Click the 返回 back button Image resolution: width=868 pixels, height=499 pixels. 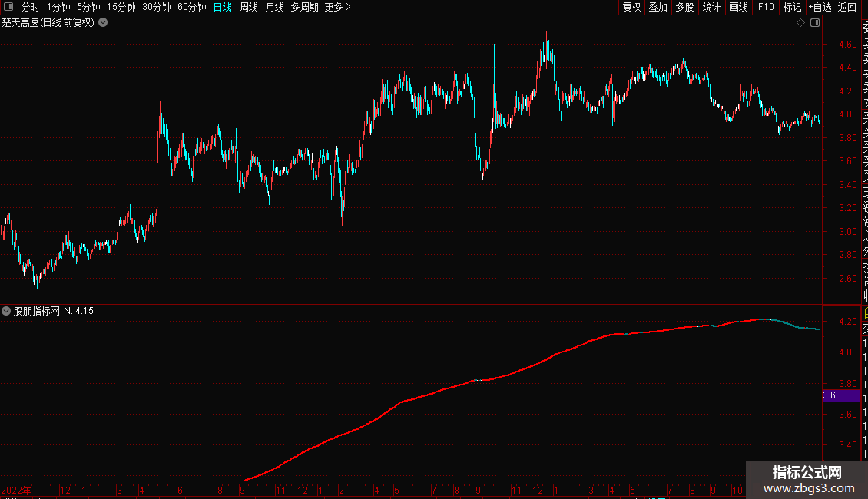[847, 7]
